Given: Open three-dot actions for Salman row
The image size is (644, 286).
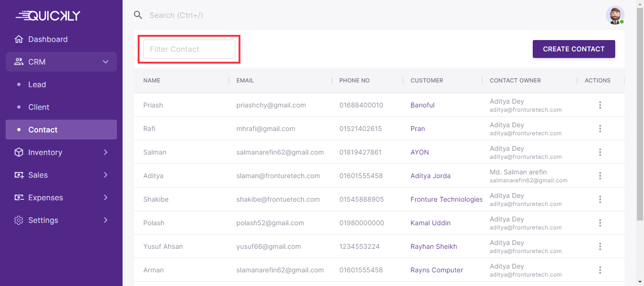Looking at the screenshot, I should 600,152.
